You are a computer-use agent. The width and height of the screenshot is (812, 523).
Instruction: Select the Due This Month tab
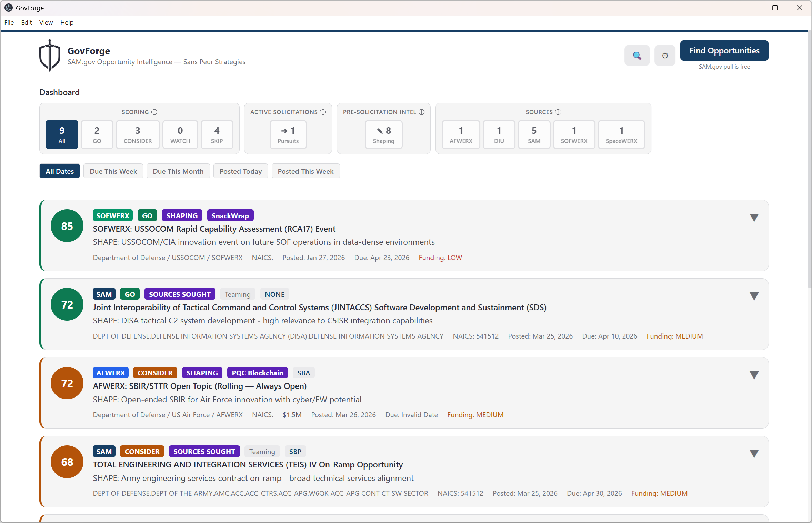(178, 171)
